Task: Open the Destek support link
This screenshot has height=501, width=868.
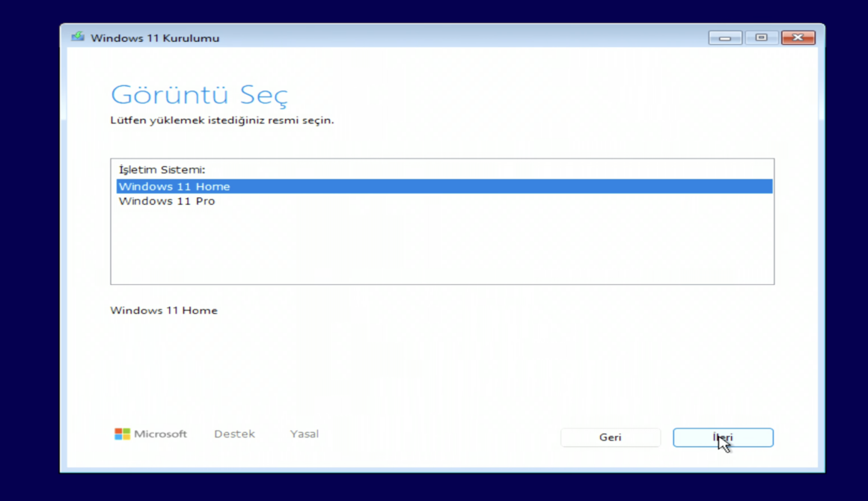Action: click(x=235, y=434)
